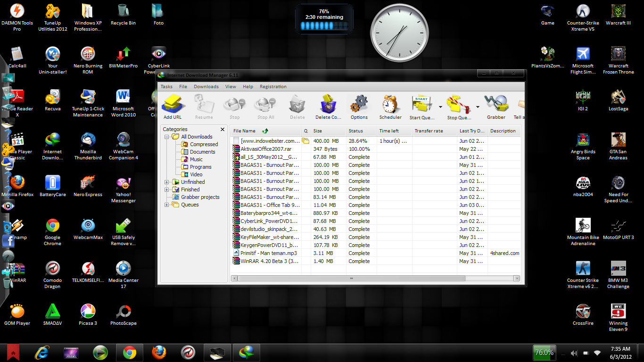Select the Compressed category
644x362 pixels.
pyautogui.click(x=204, y=144)
